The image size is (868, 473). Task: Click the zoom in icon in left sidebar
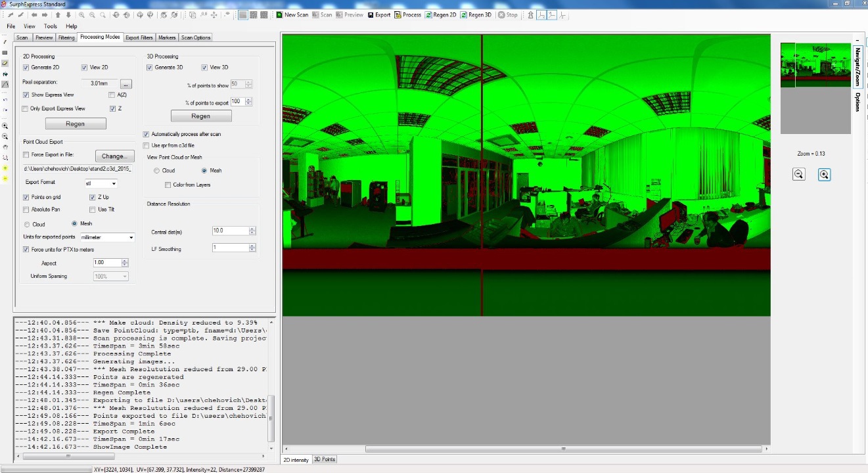click(x=5, y=125)
